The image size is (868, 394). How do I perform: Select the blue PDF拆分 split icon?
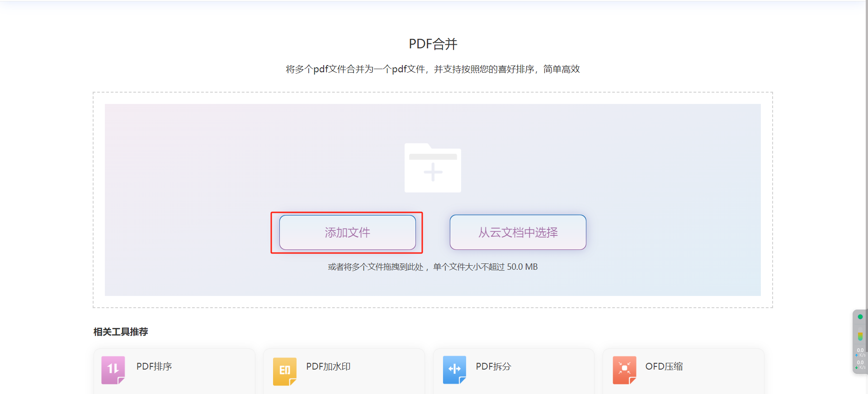[x=454, y=370]
